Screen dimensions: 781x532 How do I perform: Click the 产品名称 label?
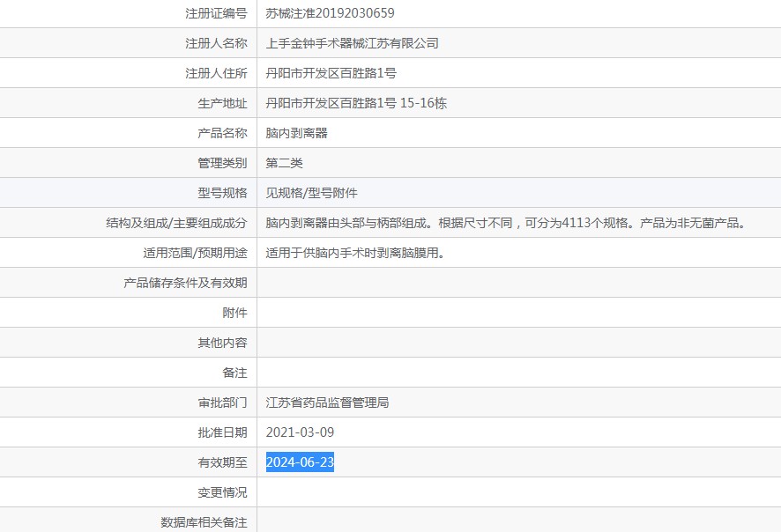coord(222,133)
